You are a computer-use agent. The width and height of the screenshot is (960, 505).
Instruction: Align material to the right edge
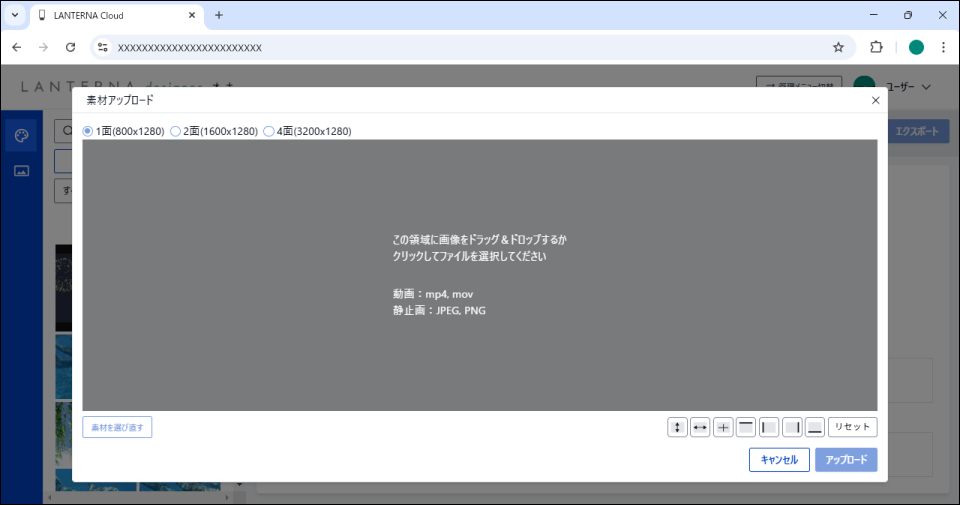pos(792,427)
